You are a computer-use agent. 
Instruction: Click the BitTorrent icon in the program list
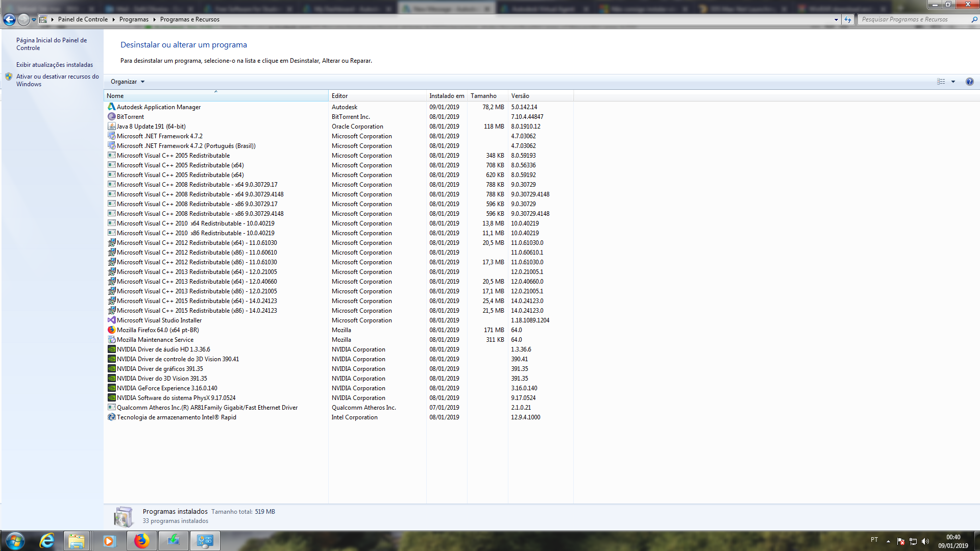111,116
